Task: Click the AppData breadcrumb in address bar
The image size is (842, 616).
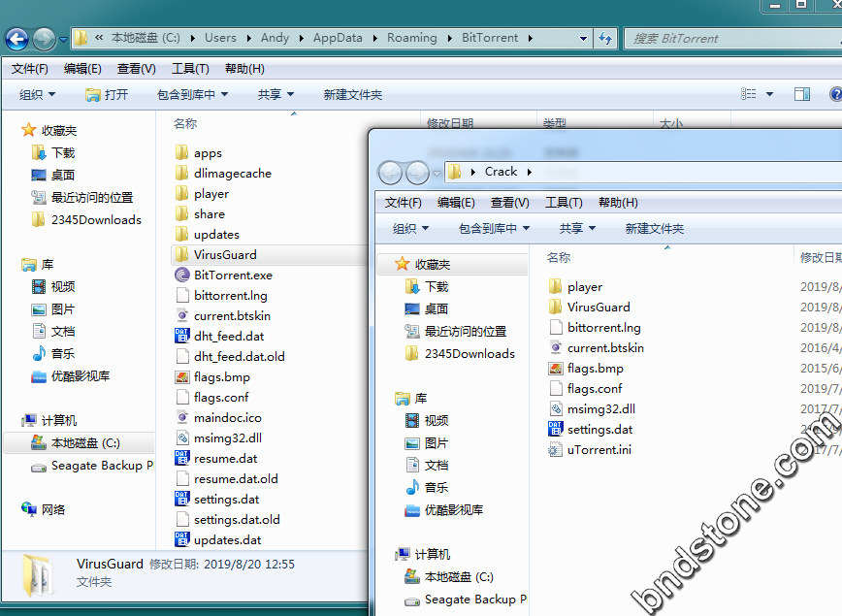Action: pos(338,38)
